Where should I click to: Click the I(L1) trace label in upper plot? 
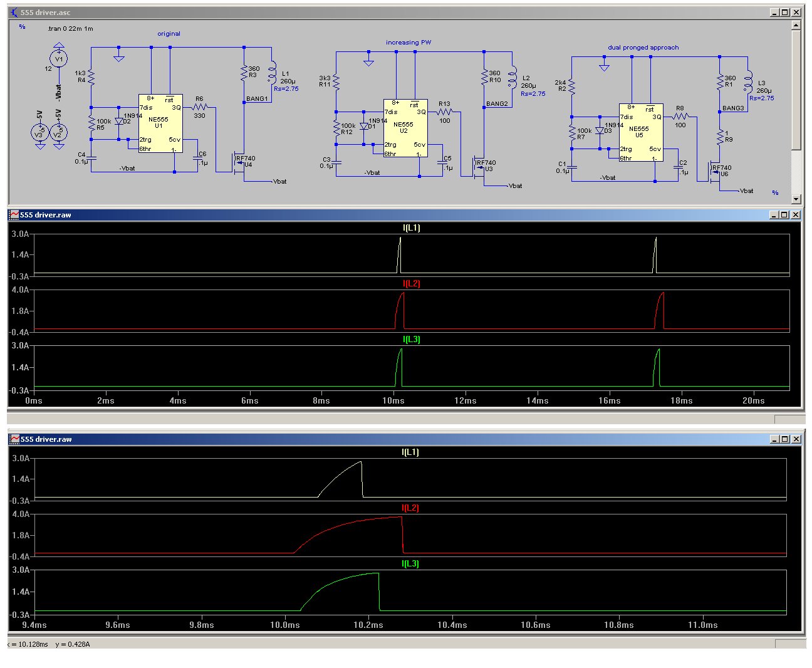point(411,228)
